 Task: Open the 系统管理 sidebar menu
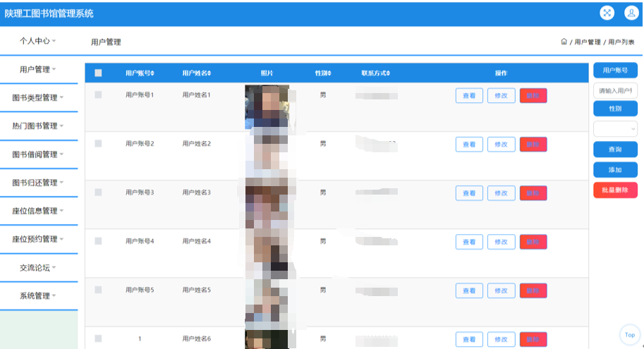click(38, 296)
